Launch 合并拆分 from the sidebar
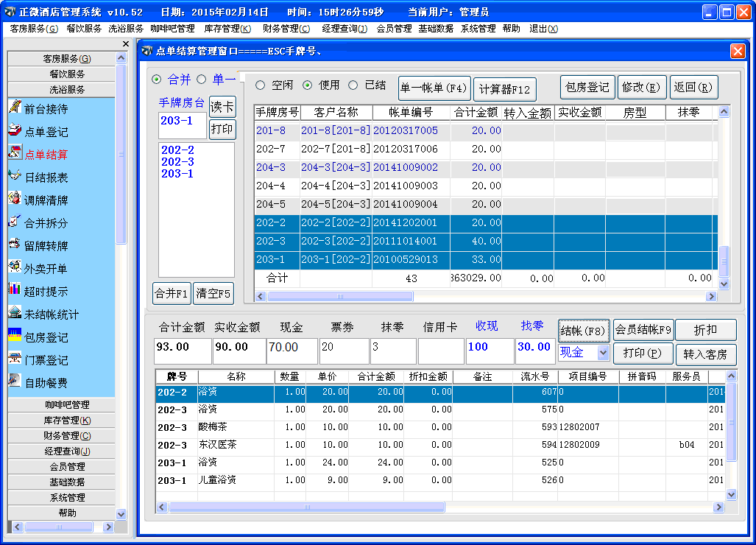 pos(45,223)
